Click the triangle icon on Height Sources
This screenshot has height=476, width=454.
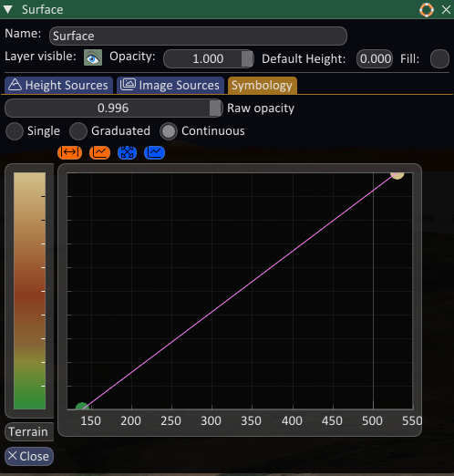point(15,85)
